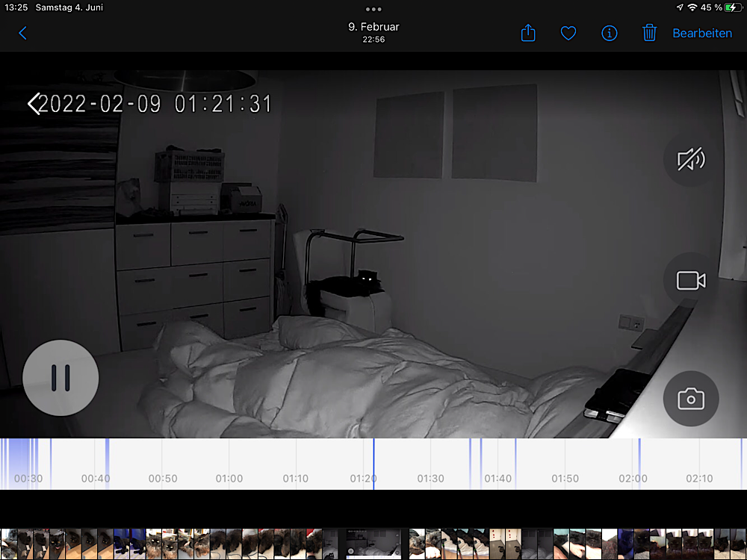Tap the white back arrow beside timestamp
This screenshot has height=560, width=747.
point(34,104)
